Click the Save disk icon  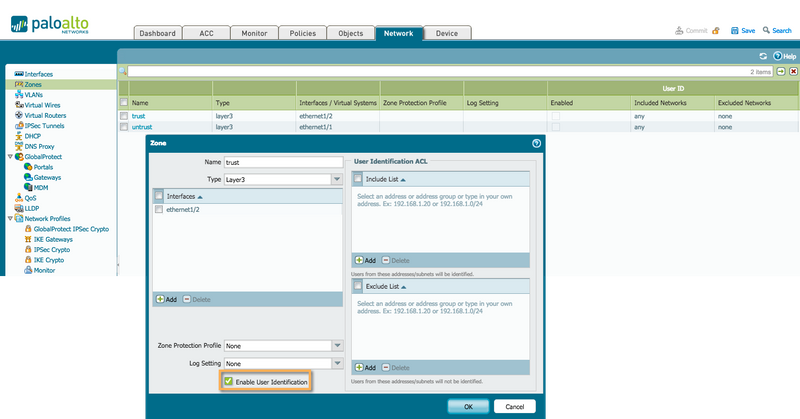click(735, 31)
